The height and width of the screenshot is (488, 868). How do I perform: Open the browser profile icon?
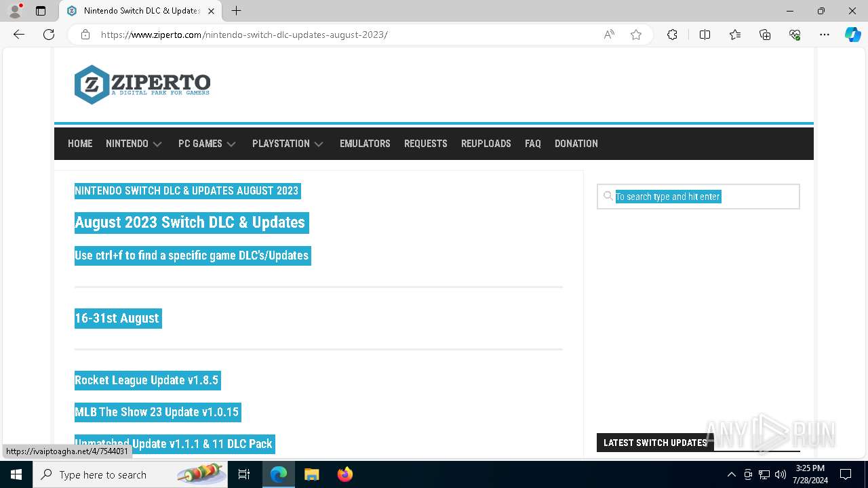coord(15,11)
